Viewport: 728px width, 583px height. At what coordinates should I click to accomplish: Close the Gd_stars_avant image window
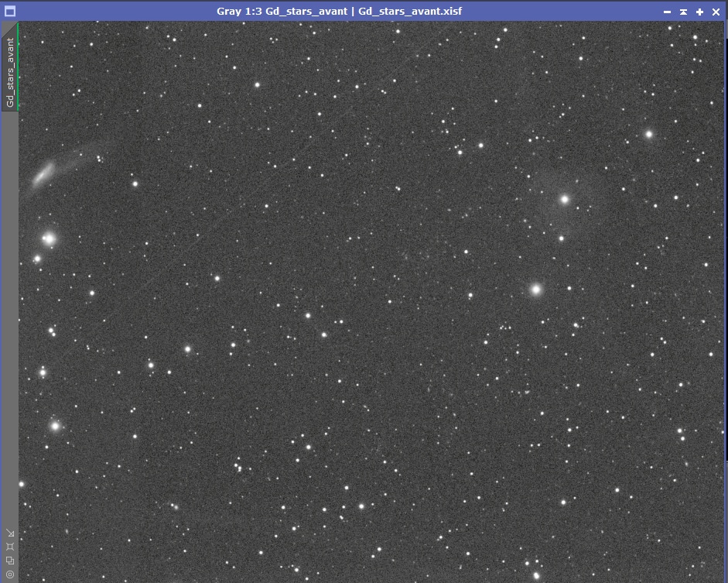[716, 12]
